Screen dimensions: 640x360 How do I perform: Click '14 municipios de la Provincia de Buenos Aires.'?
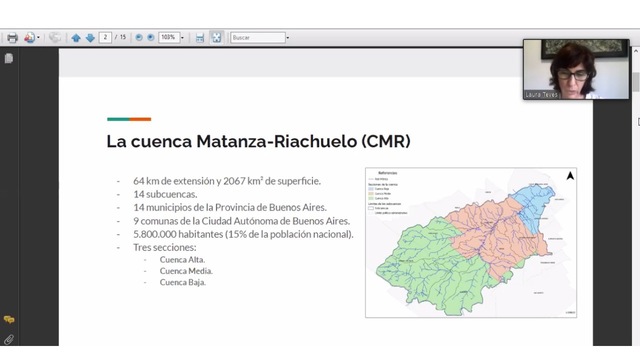click(x=230, y=207)
